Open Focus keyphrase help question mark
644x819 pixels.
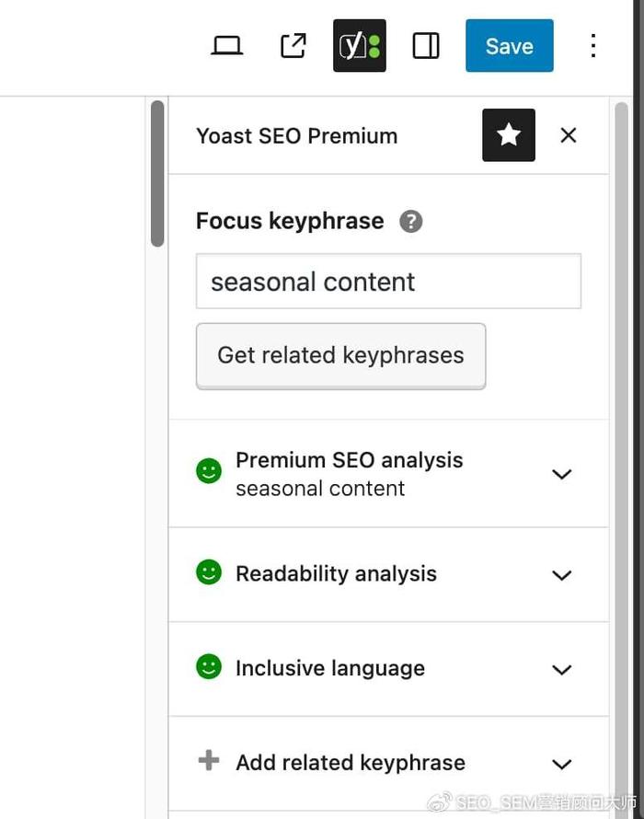[x=411, y=222]
